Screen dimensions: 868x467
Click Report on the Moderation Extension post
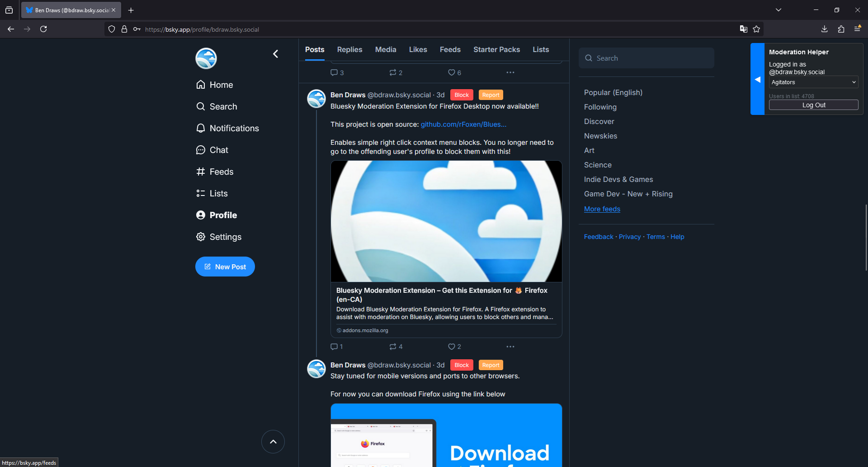click(x=491, y=95)
